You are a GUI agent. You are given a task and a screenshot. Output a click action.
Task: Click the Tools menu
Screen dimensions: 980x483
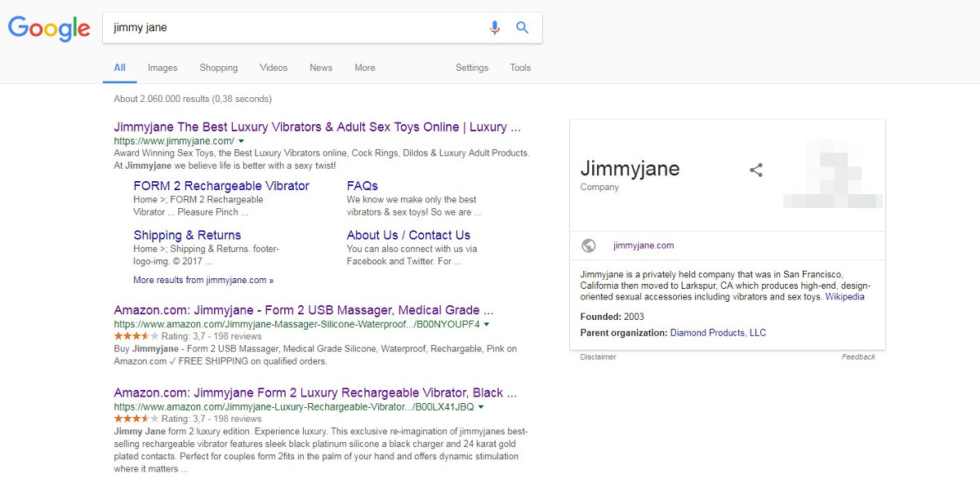(520, 68)
